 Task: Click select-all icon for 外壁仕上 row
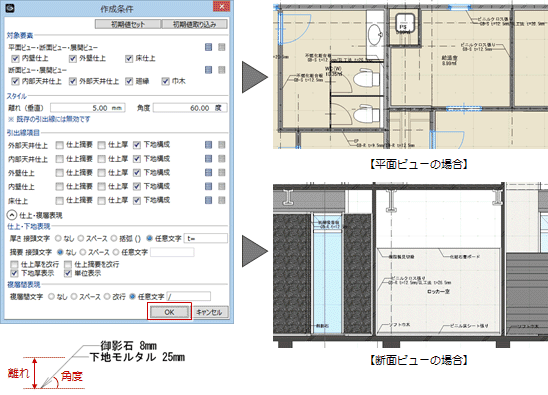pyautogui.click(x=208, y=172)
